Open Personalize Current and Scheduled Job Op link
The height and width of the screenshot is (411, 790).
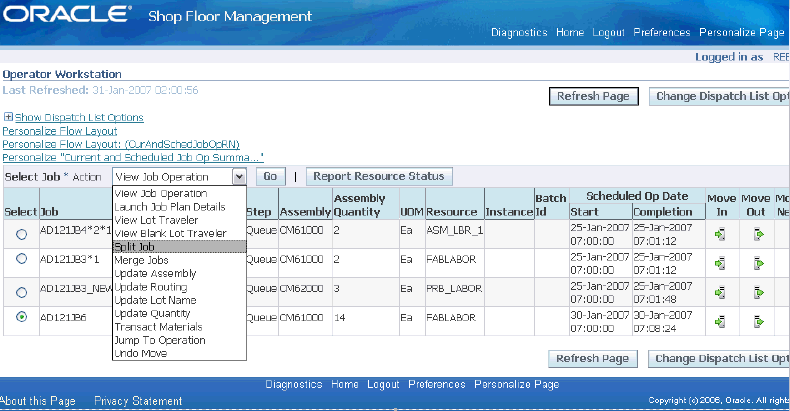[x=133, y=158]
